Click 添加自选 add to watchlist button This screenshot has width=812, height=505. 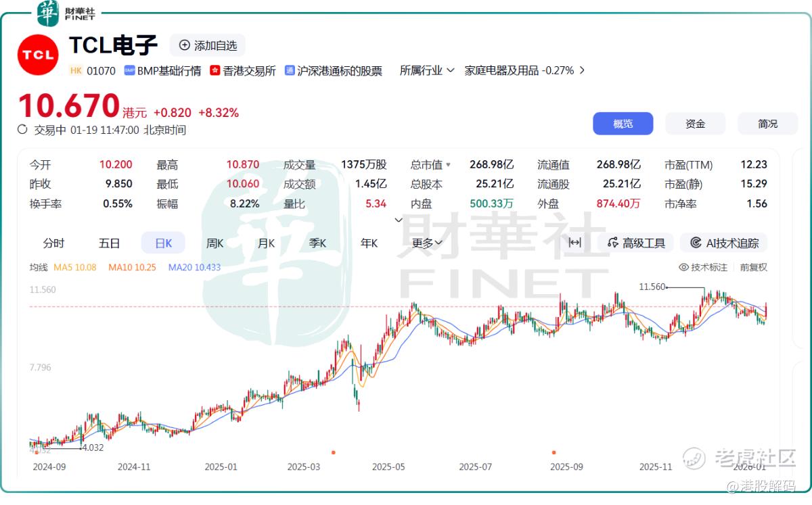208,45
